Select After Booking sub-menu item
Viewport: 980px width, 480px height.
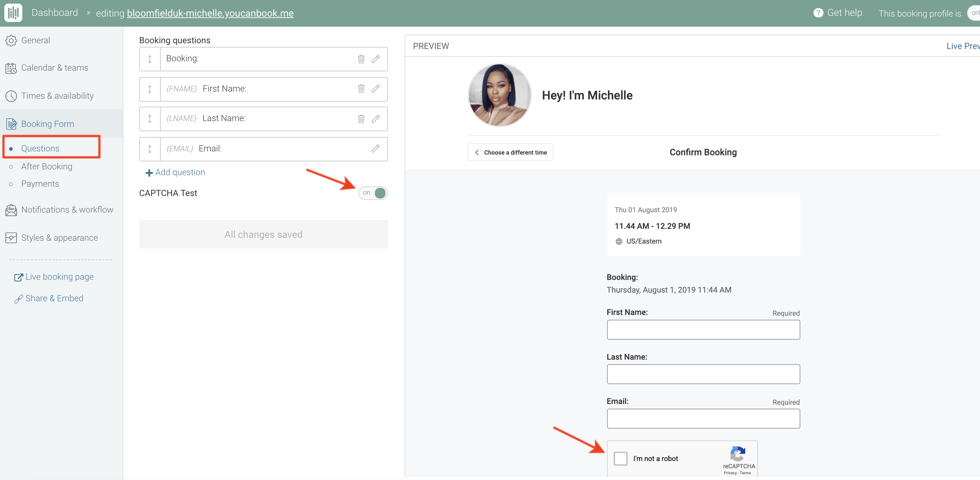47,166
